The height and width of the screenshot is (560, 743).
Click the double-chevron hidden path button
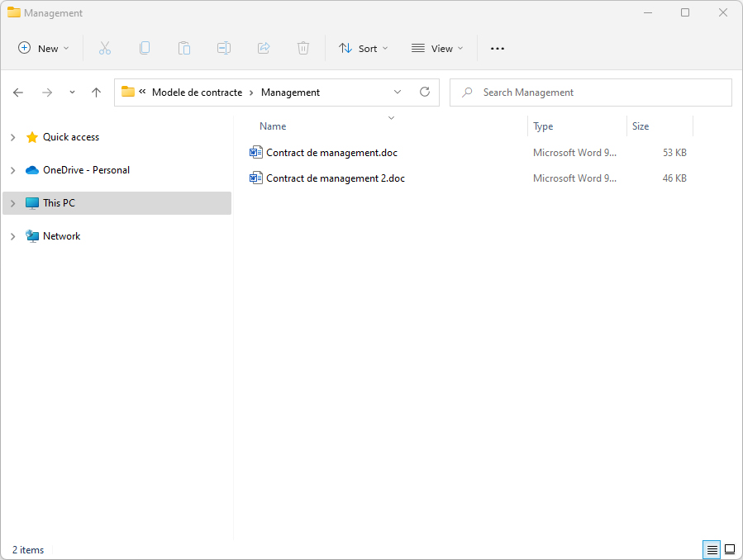[142, 92]
